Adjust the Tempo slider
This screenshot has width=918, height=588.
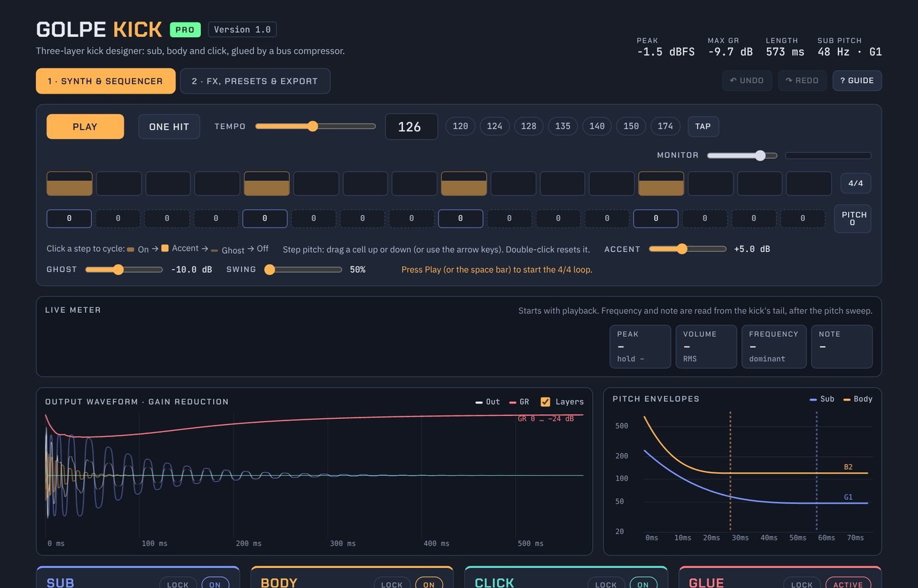pos(315,126)
